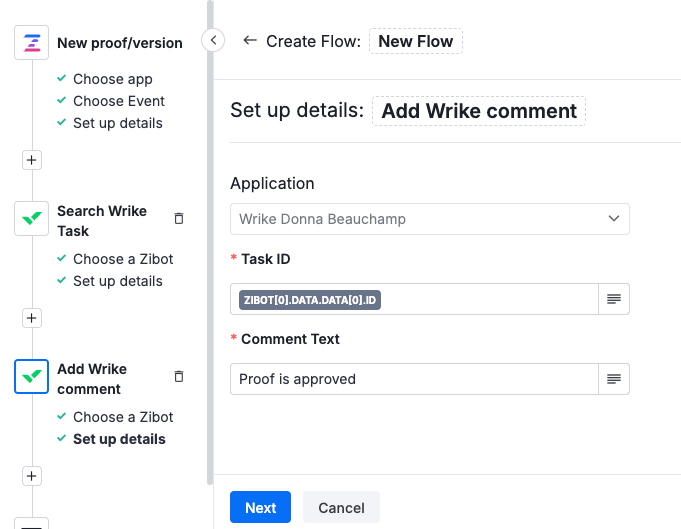Open Set up details under New proof/version
The width and height of the screenshot is (681, 529).
118,123
